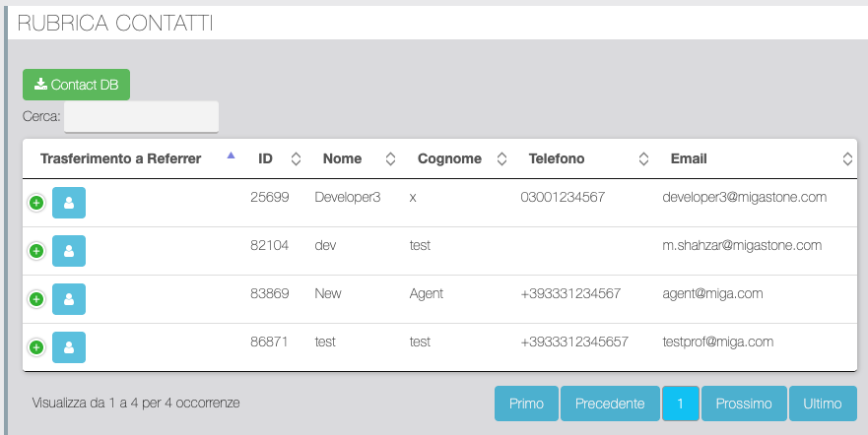Click blue user icon on row 86871

tap(69, 347)
